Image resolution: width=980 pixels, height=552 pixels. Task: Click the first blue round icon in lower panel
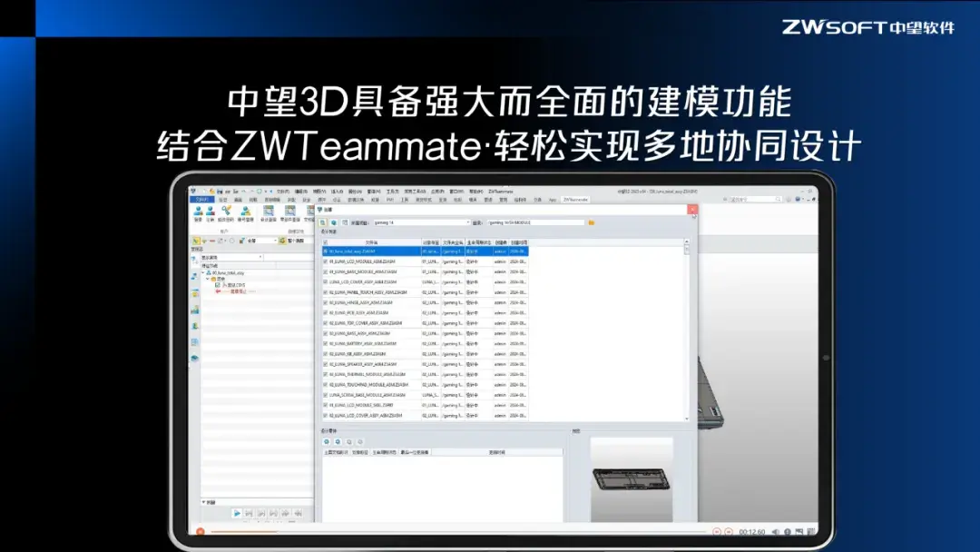327,442
